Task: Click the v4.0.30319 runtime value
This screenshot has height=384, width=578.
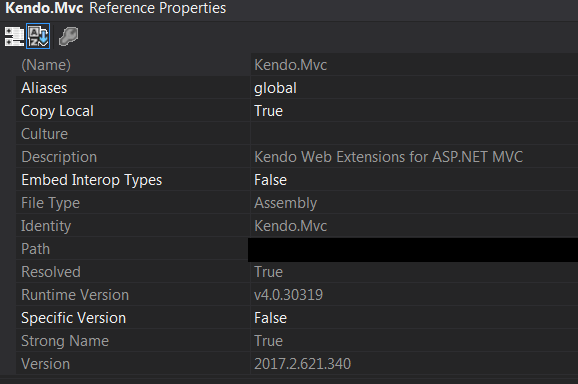Action: click(288, 295)
